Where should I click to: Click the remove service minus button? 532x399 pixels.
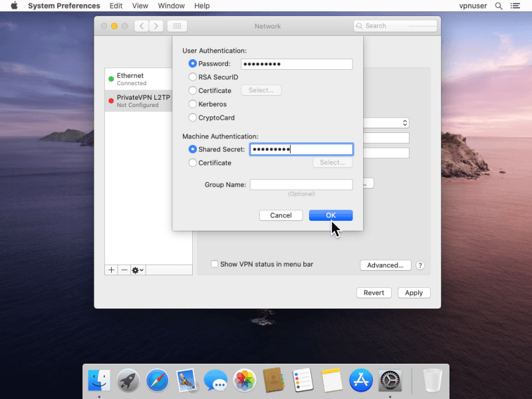click(x=124, y=270)
